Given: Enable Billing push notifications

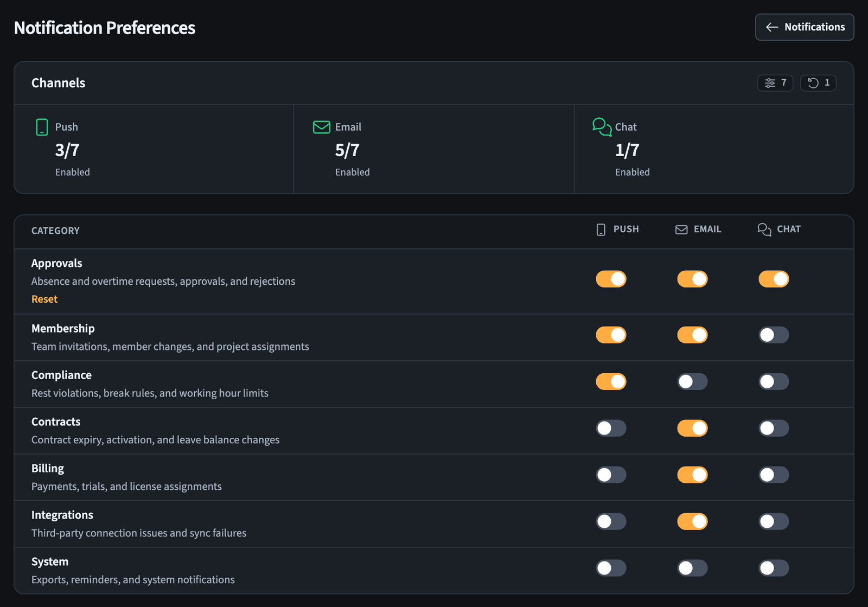Looking at the screenshot, I should [611, 475].
